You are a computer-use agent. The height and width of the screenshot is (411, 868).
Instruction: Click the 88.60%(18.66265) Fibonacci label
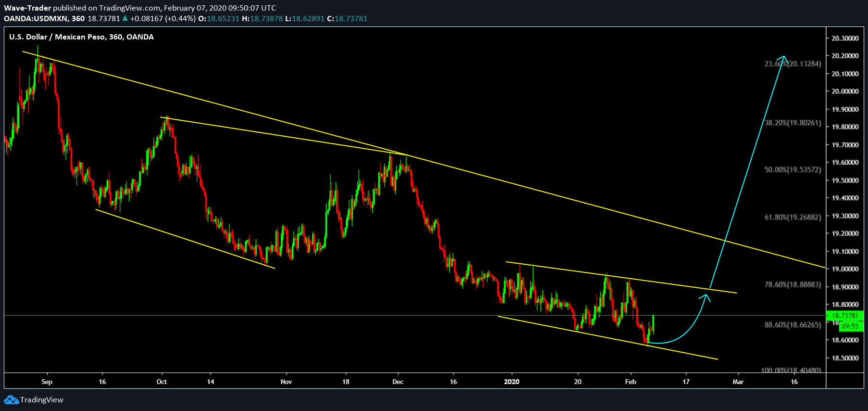pos(793,325)
